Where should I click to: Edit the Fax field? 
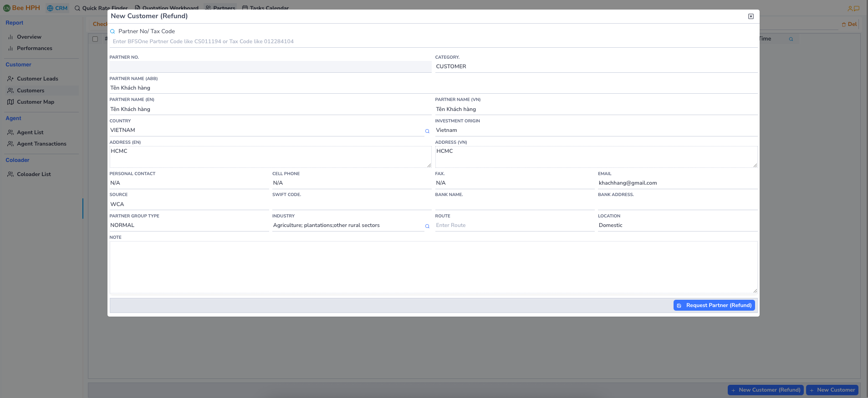point(515,183)
